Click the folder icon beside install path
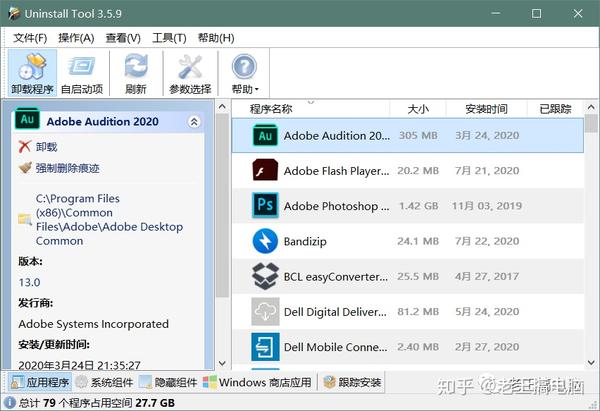600x411 pixels. click(25, 219)
